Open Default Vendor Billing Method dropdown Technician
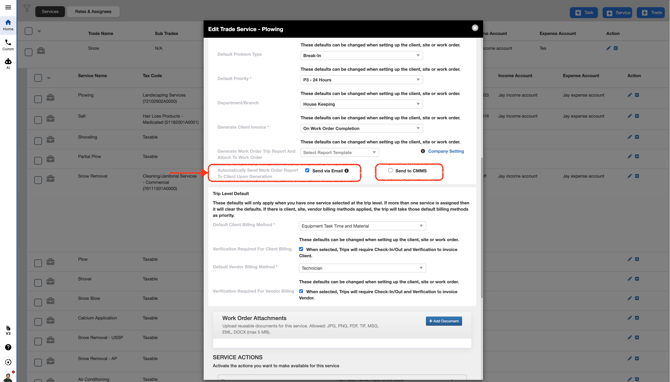The width and height of the screenshot is (670, 382). pos(362,268)
